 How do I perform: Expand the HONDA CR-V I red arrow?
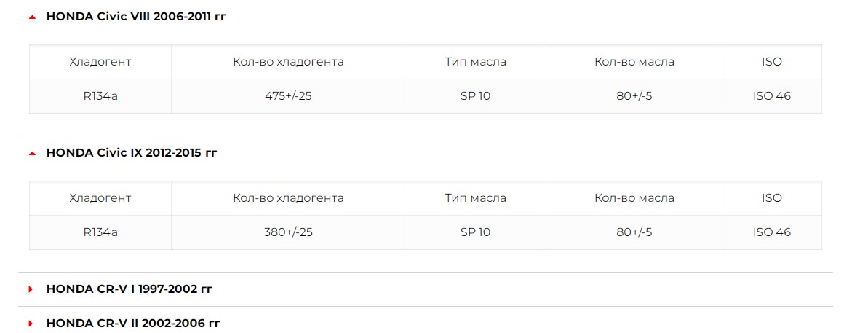[31, 289]
